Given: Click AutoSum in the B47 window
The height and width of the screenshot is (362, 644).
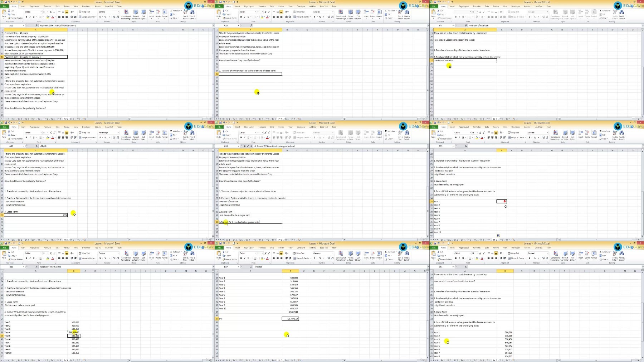Looking at the screenshot, I should tap(390, 252).
